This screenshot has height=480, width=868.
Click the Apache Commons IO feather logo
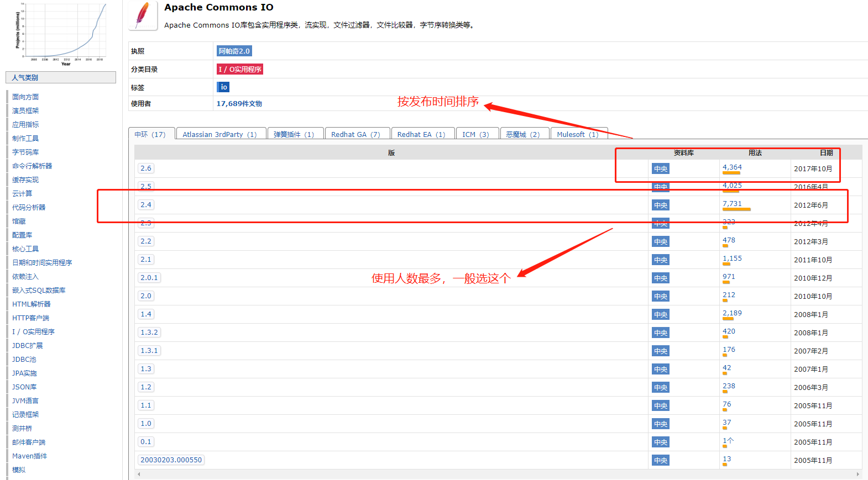143,15
